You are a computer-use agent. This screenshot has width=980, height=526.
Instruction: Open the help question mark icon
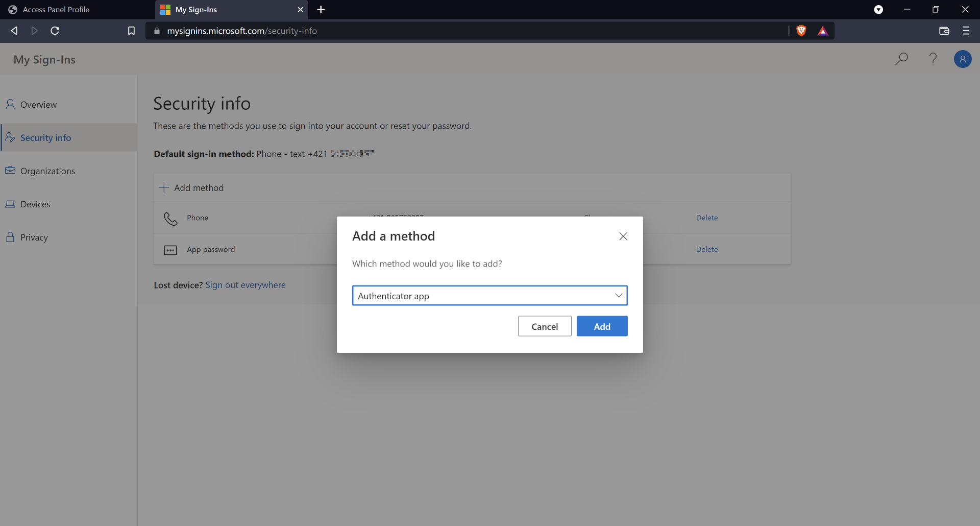click(933, 59)
